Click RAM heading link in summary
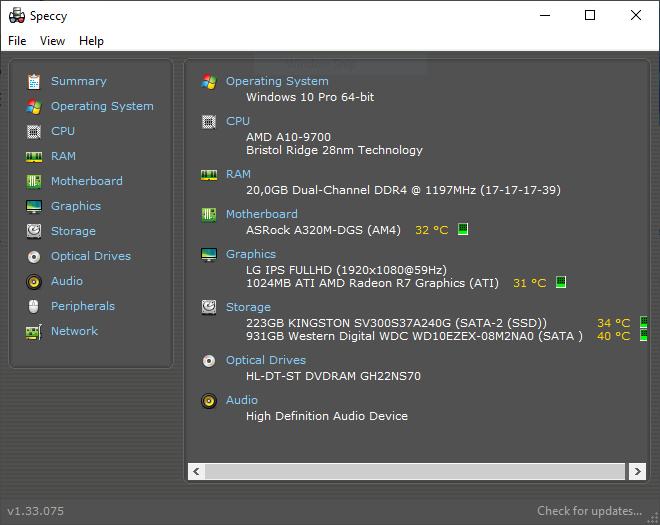 [238, 174]
